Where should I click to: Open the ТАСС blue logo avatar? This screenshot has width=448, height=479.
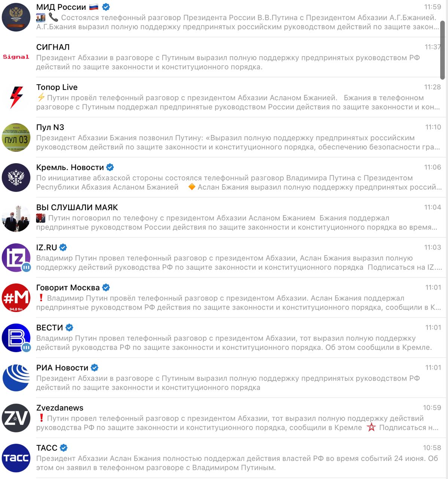(16, 458)
